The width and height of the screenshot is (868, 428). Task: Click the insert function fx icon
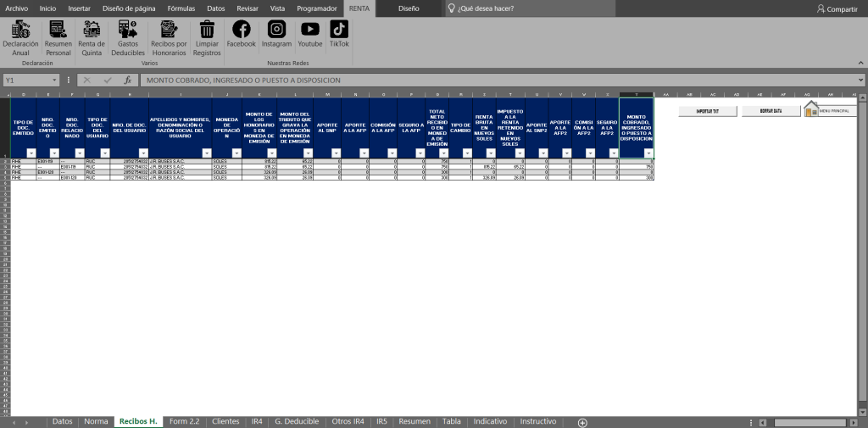point(127,80)
